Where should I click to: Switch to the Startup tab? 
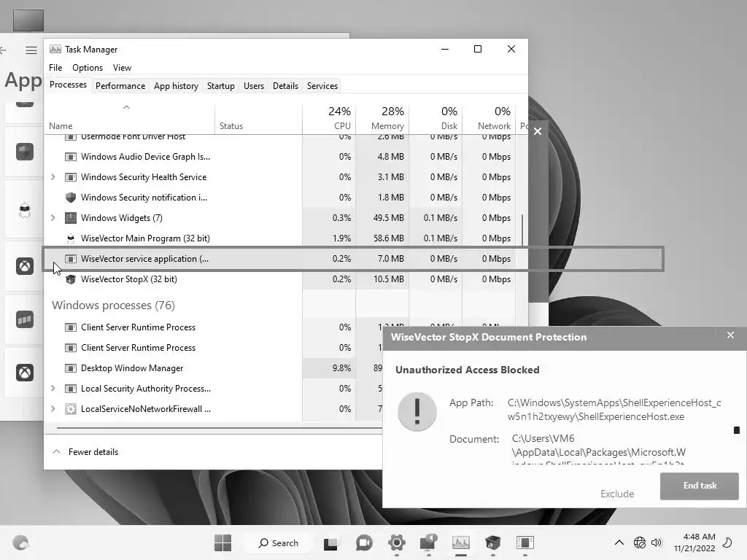pyautogui.click(x=220, y=86)
